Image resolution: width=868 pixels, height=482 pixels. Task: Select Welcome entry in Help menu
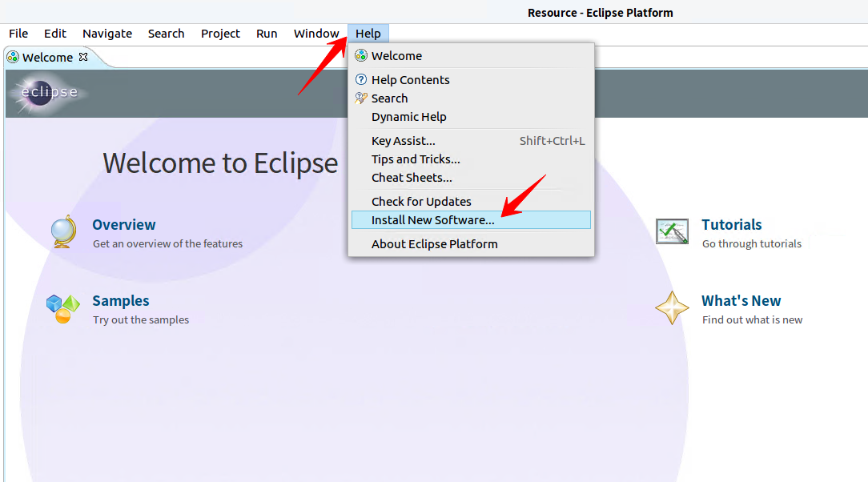pyautogui.click(x=471, y=56)
